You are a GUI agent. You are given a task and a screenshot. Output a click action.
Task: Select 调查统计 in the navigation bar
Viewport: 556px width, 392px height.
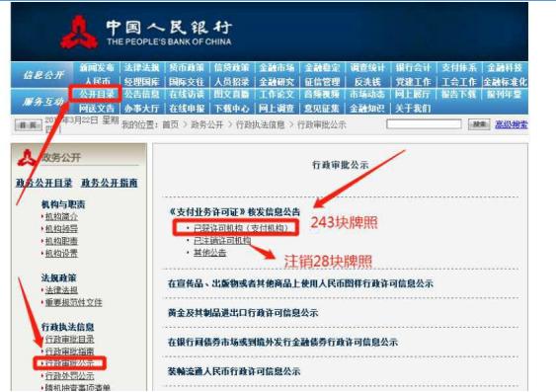pyautogui.click(x=367, y=68)
